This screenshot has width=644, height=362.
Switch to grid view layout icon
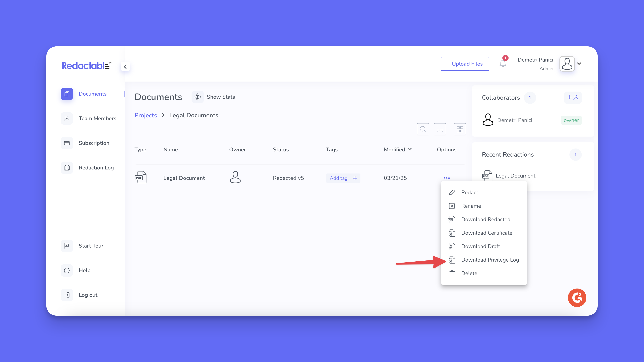click(x=460, y=129)
